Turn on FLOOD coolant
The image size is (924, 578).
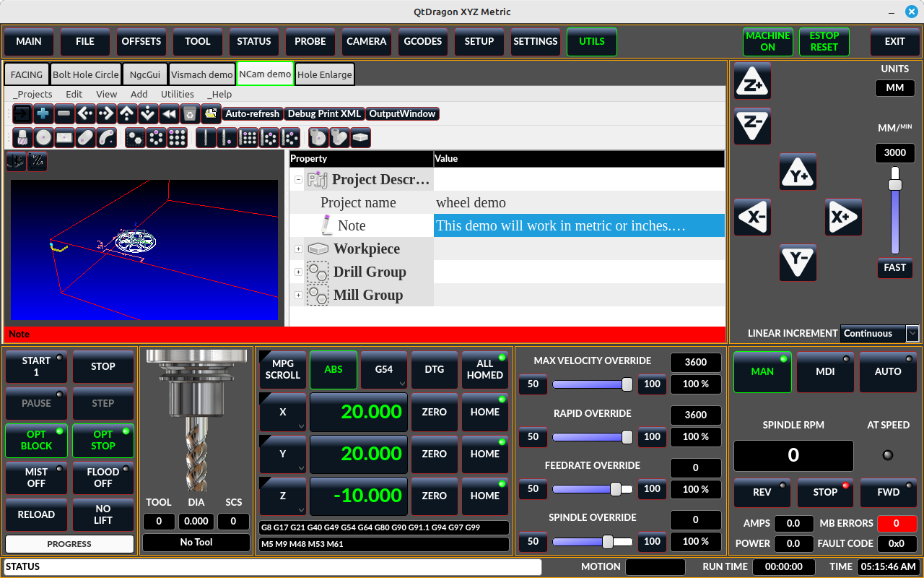103,478
